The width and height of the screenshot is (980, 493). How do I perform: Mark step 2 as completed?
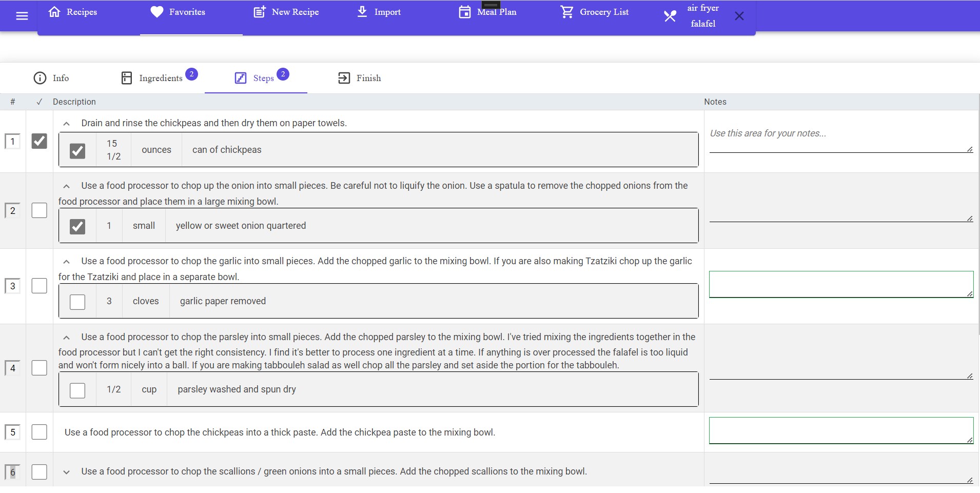click(x=40, y=210)
